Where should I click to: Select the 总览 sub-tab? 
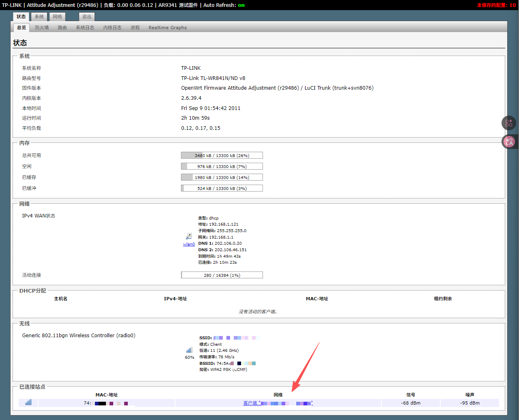[22, 28]
